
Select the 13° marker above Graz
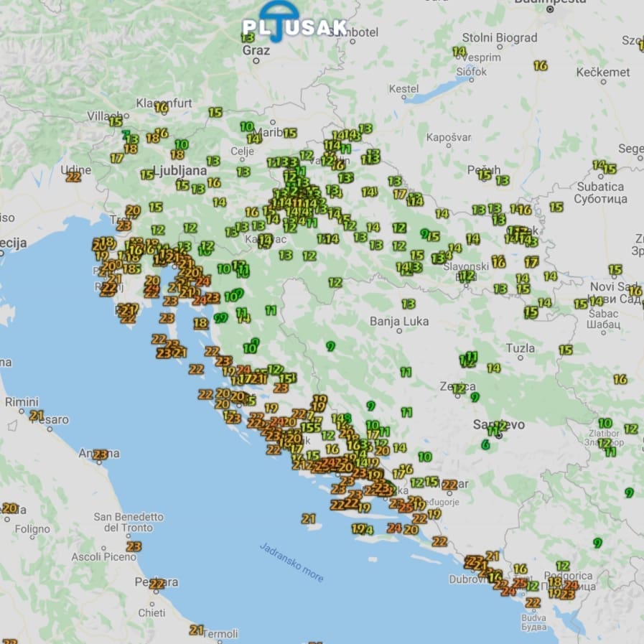pyautogui.click(x=248, y=37)
